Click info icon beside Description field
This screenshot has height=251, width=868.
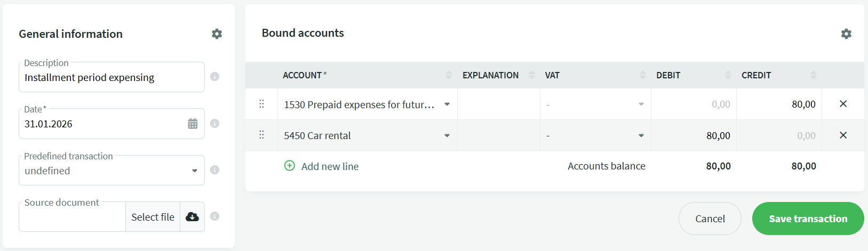pos(214,77)
